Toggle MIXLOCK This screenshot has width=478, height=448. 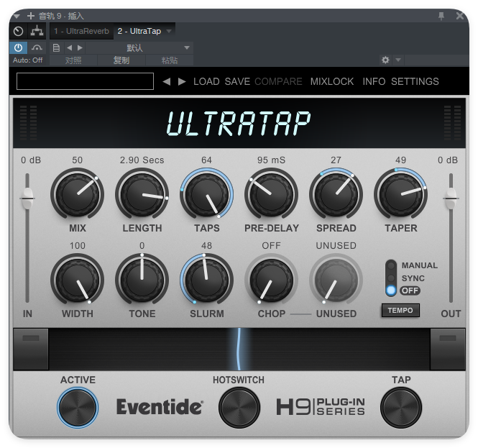coord(332,81)
